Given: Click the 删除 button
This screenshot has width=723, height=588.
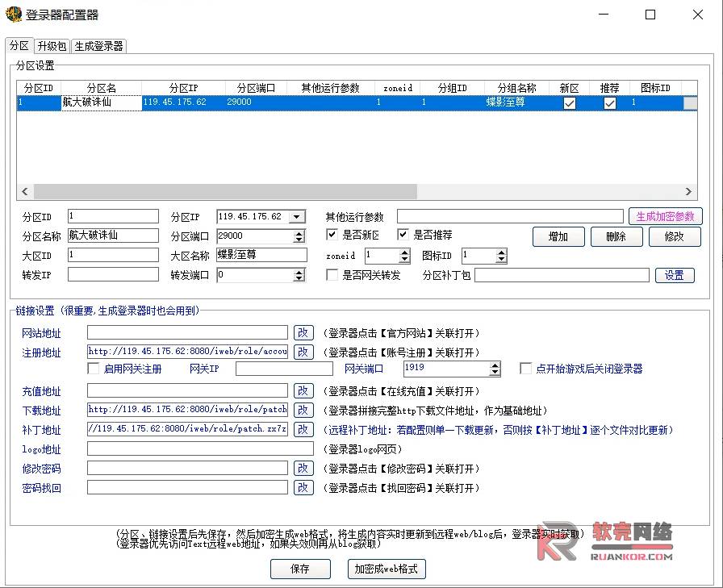Looking at the screenshot, I should point(616,237).
